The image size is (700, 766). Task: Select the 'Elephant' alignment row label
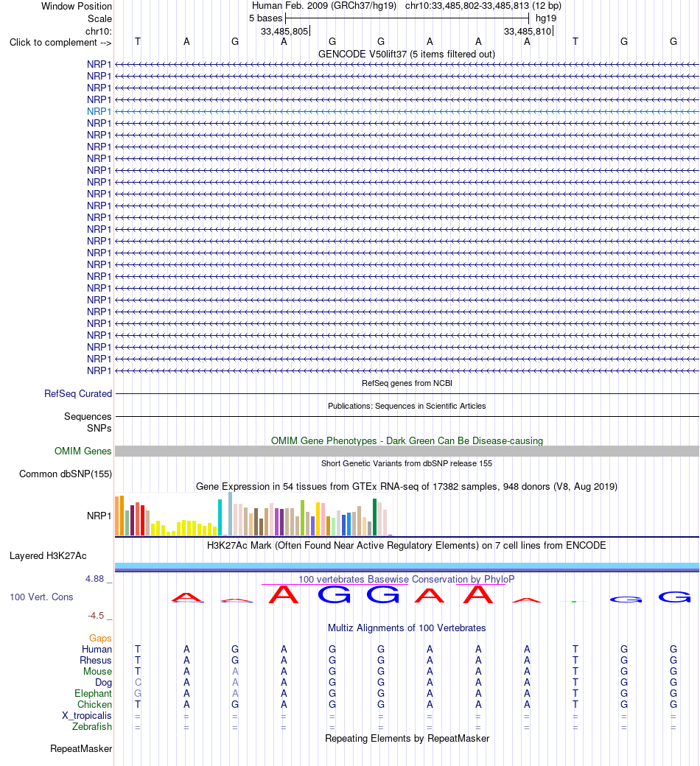(93, 694)
